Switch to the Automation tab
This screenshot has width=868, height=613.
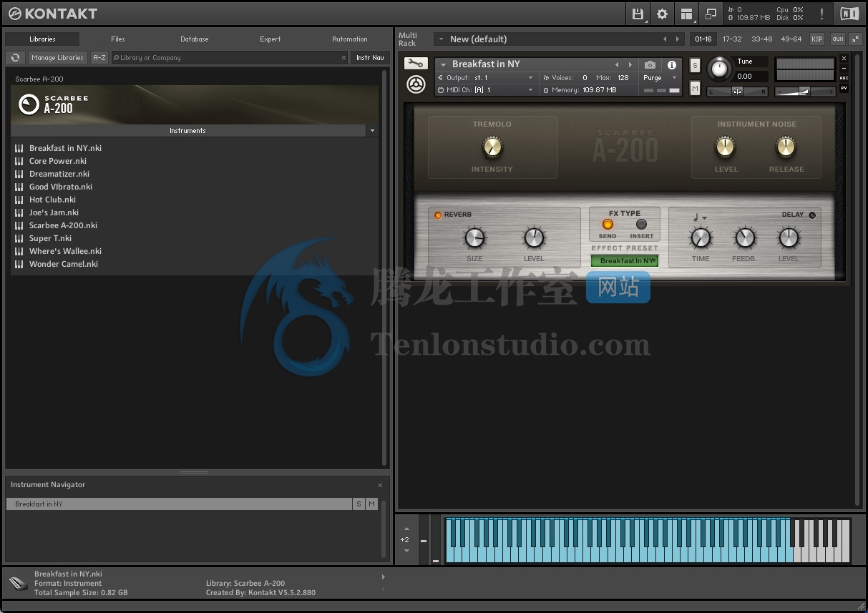(350, 39)
